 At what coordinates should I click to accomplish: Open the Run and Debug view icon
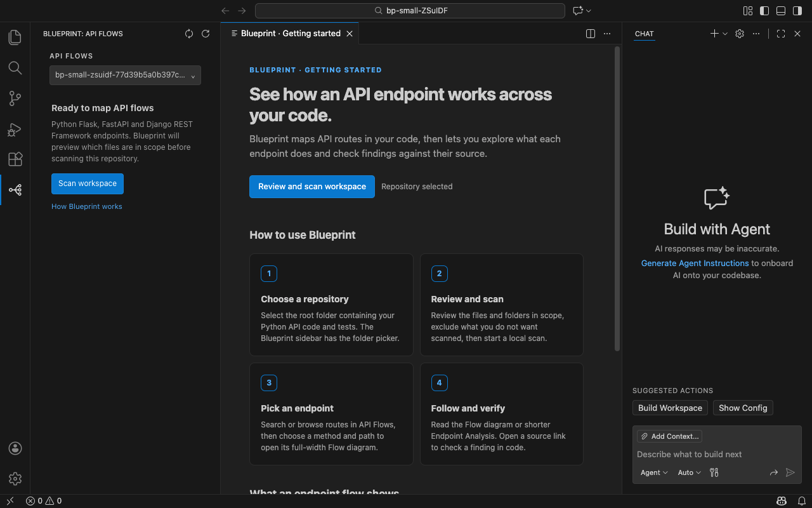point(15,129)
